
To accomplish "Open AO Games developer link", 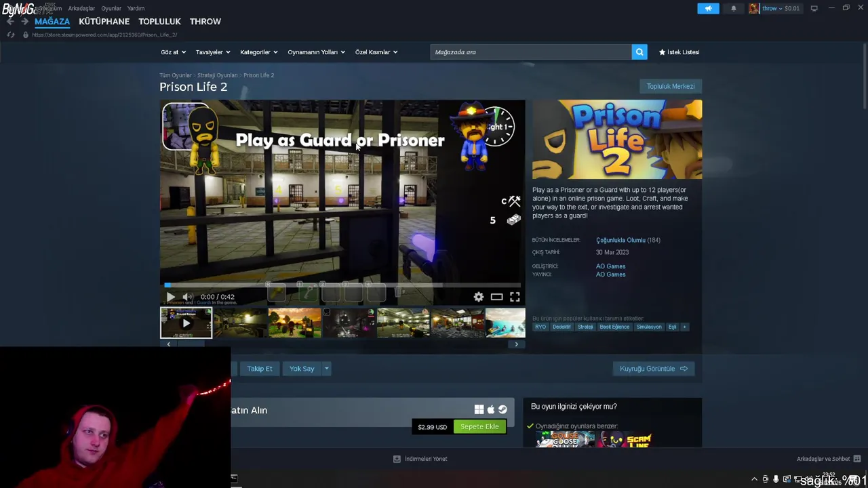I will click(610, 266).
